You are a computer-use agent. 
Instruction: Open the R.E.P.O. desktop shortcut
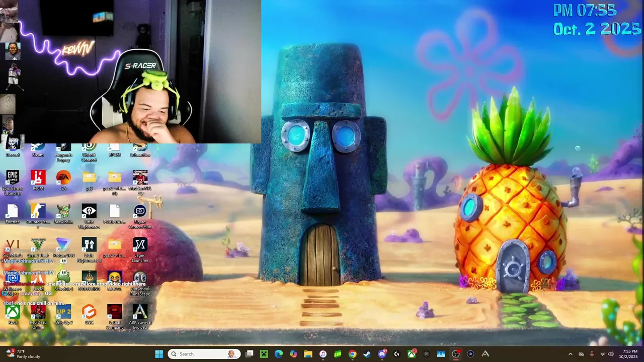pos(114,282)
